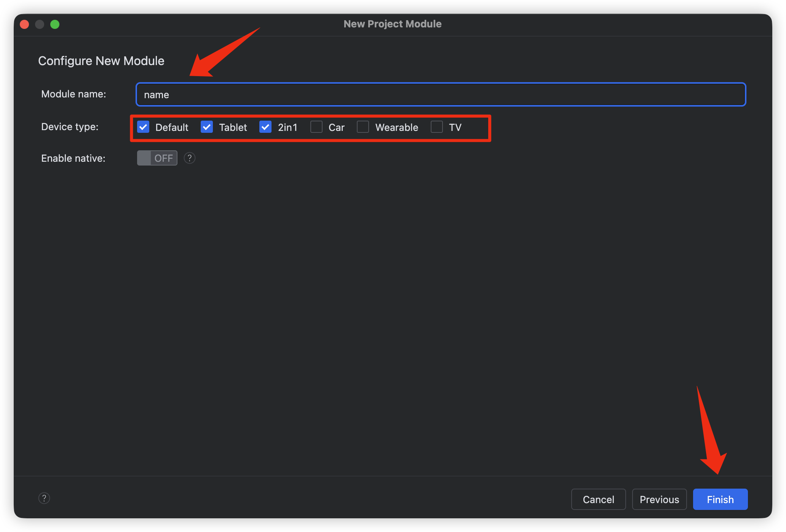
Task: Cancel the new module dialog
Action: 598,499
